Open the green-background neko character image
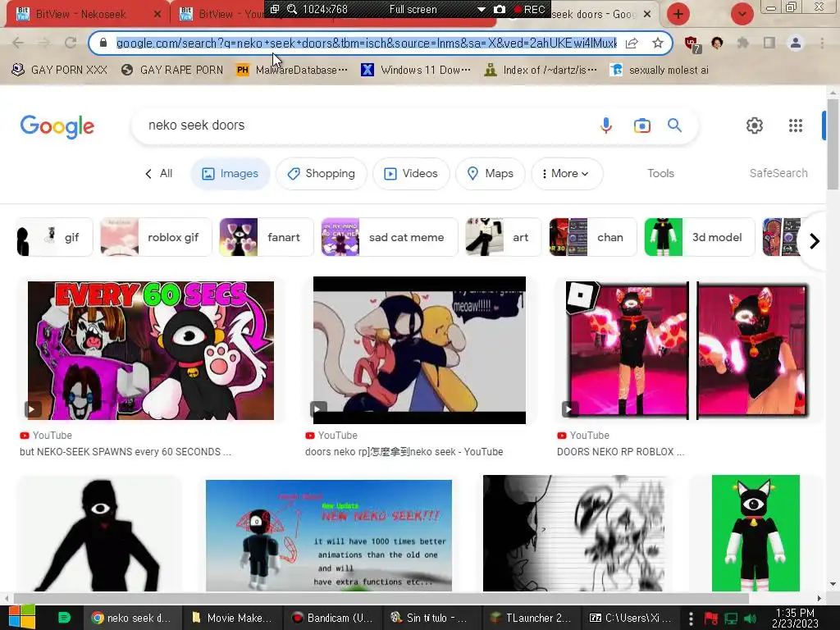 pyautogui.click(x=756, y=533)
